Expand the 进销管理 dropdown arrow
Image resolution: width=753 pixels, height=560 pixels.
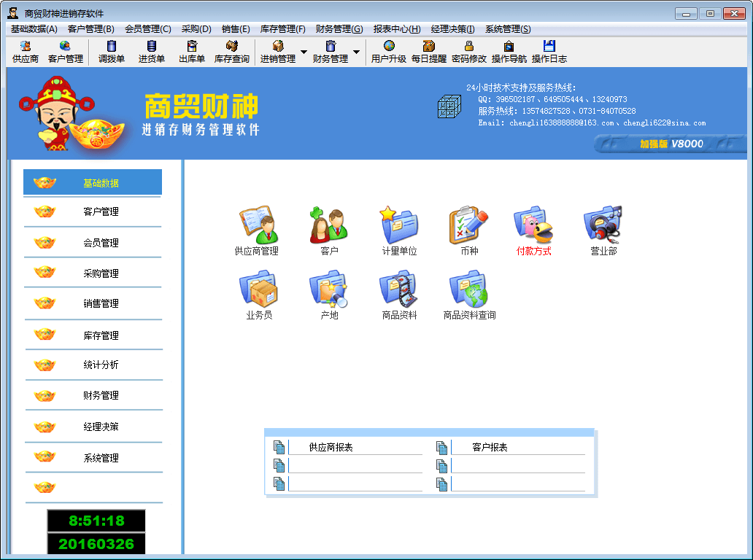pyautogui.click(x=304, y=52)
